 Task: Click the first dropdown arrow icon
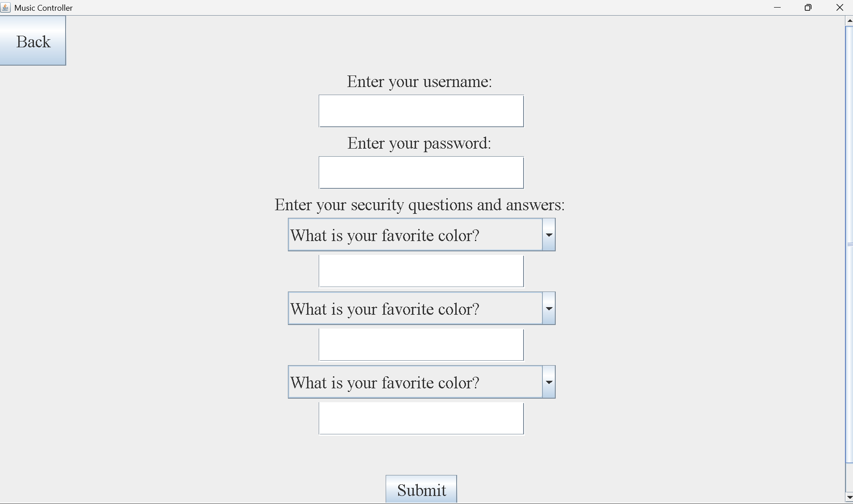click(549, 234)
